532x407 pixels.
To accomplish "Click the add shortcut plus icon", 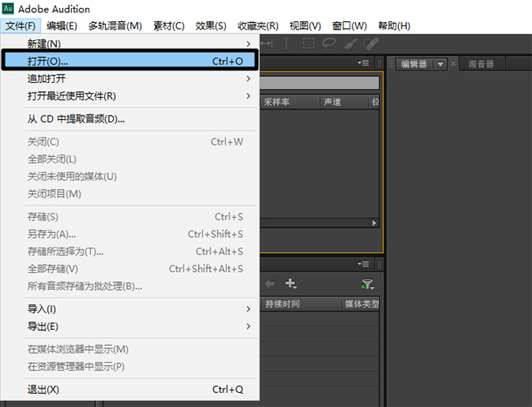I will coord(291,284).
